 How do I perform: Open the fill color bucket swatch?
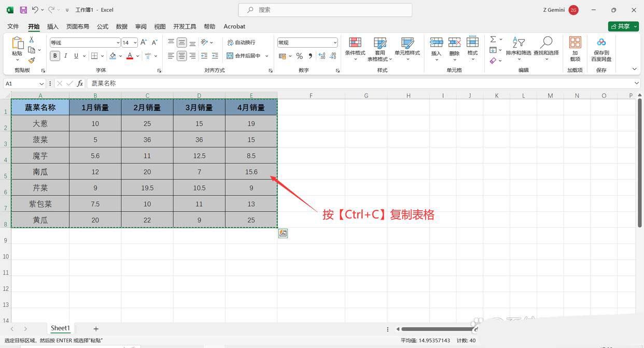(x=113, y=56)
